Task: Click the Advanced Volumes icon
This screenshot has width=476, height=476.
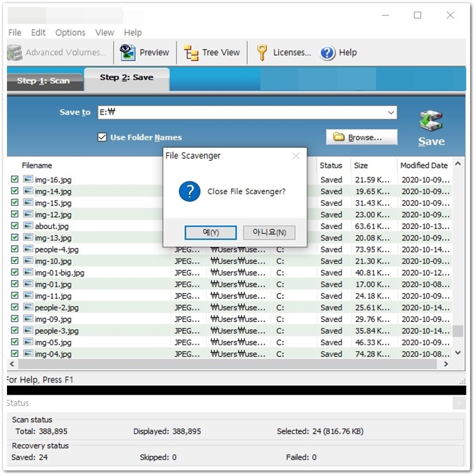Action: click(x=14, y=53)
